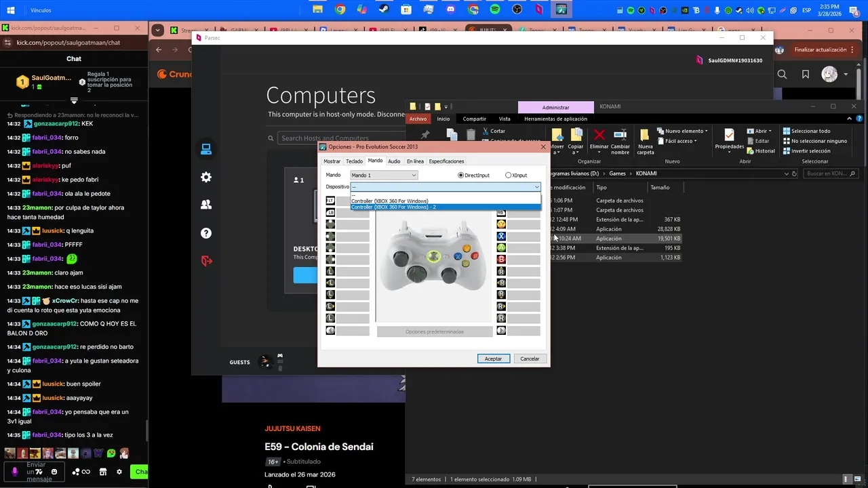Open Archivo tab in File Explorer
The width and height of the screenshot is (868, 488).
click(418, 119)
